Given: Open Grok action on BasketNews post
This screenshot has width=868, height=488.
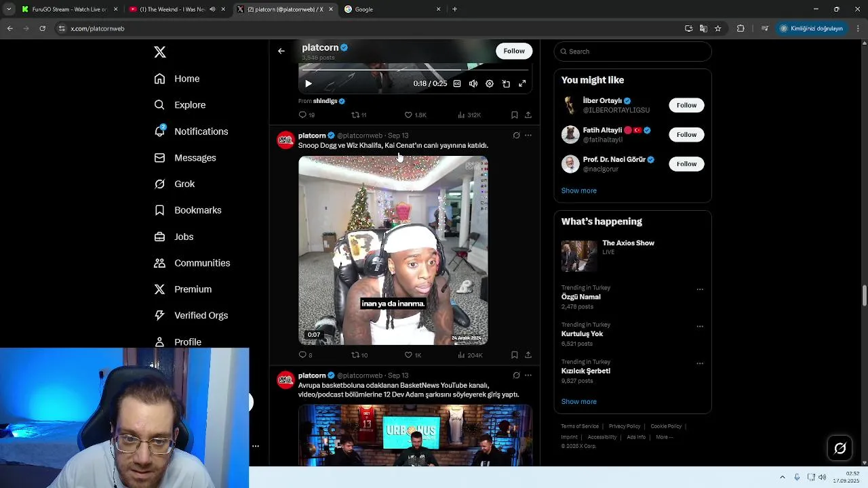Looking at the screenshot, I should coord(516,375).
